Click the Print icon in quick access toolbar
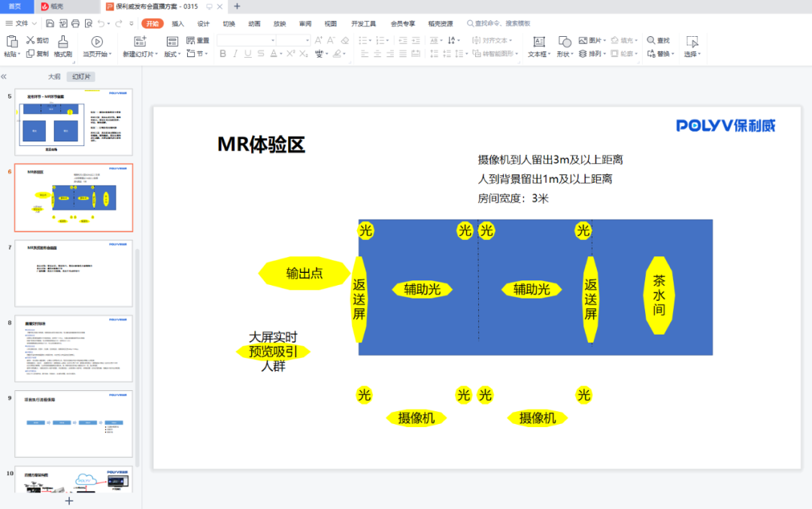The height and width of the screenshot is (509, 812). tap(75, 23)
